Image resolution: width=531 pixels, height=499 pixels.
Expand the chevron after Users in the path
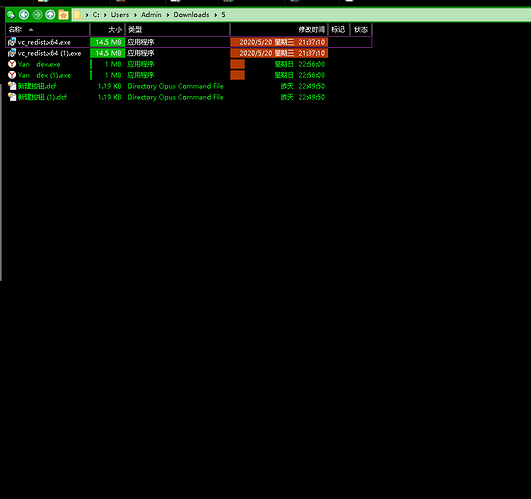[x=135, y=15]
